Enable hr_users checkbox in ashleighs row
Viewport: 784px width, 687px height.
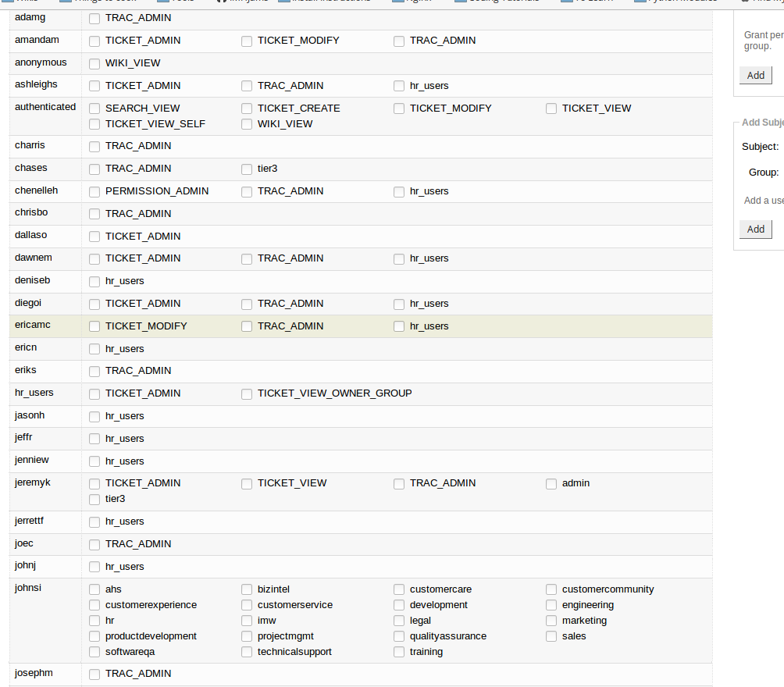(399, 86)
